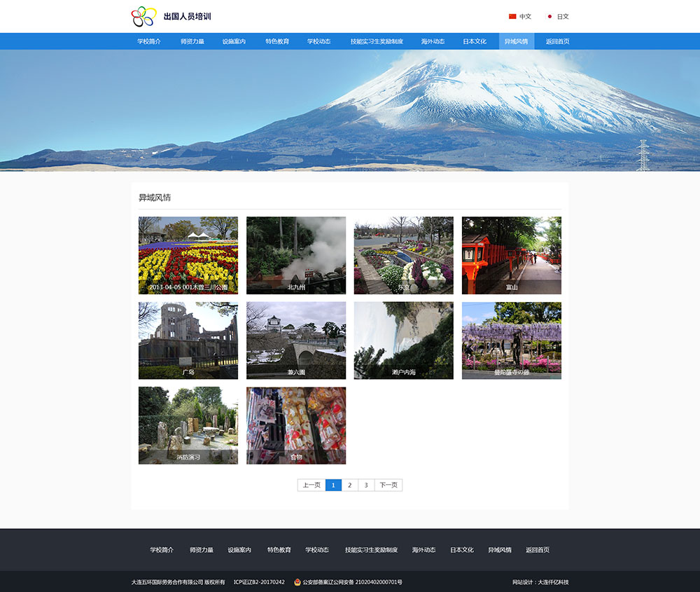
Task: Open the 食物 snack photo thumbnail
Action: point(296,425)
